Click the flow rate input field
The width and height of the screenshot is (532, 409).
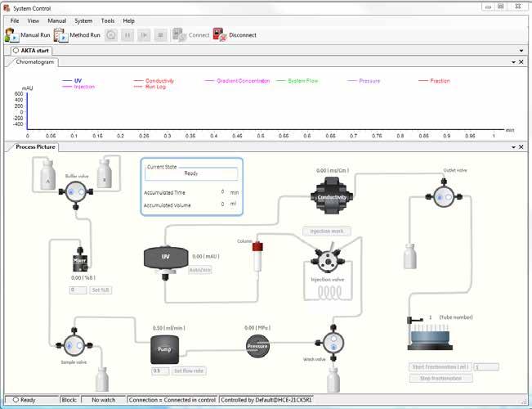tap(160, 371)
